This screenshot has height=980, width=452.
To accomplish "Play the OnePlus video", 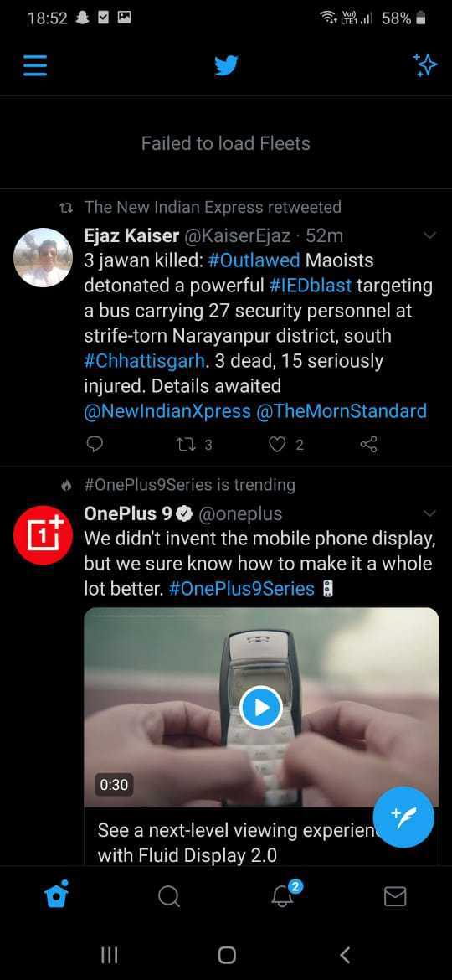I will pyautogui.click(x=261, y=707).
